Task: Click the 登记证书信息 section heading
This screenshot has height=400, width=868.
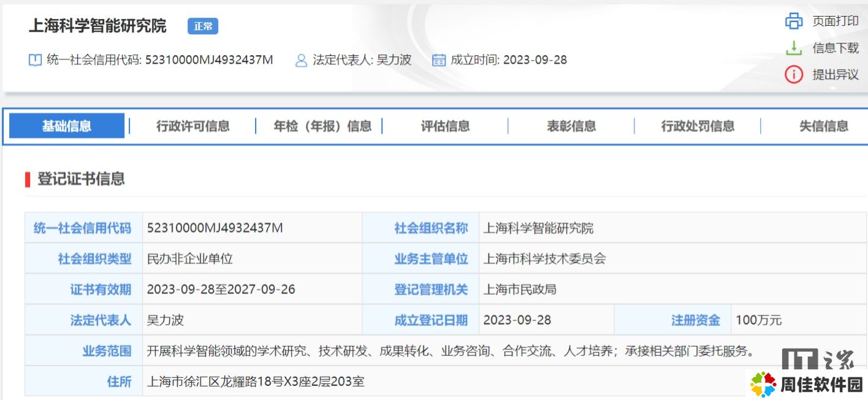Action: pyautogui.click(x=81, y=179)
